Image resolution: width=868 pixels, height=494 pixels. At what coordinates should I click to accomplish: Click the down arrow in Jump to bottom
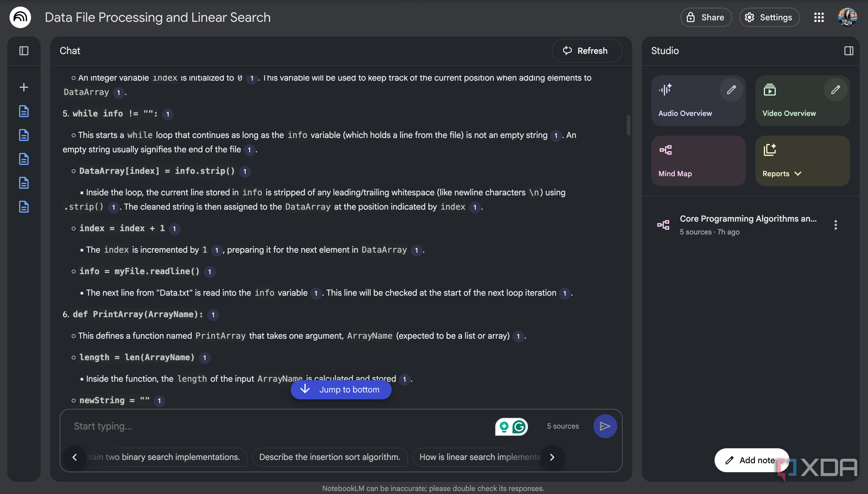click(x=305, y=389)
